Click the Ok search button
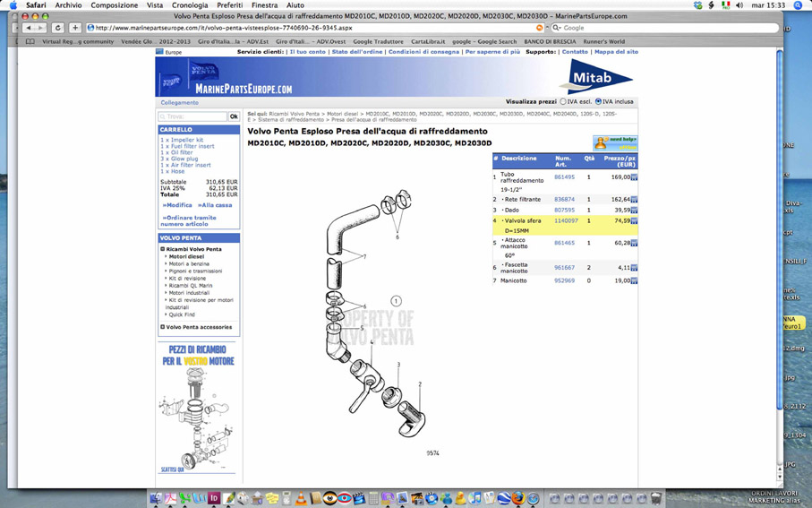Viewport: 812px width, 508px height. pyautogui.click(x=234, y=116)
